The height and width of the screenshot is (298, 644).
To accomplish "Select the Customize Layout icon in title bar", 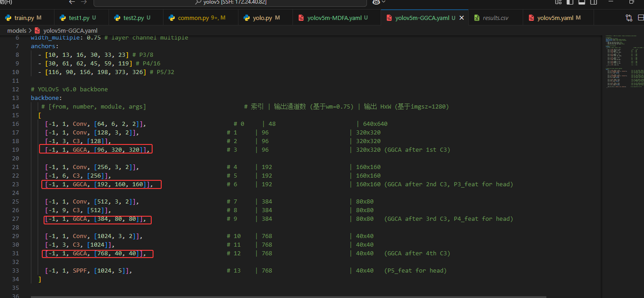I will coord(559,3).
